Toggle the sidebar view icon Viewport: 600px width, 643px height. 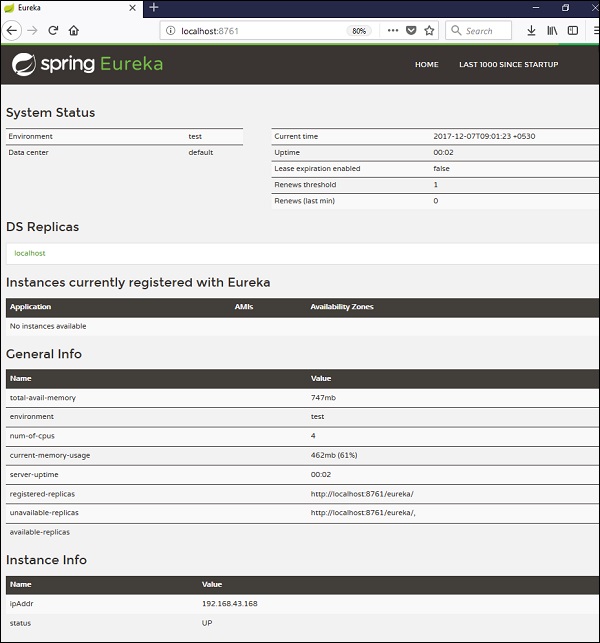[x=573, y=30]
